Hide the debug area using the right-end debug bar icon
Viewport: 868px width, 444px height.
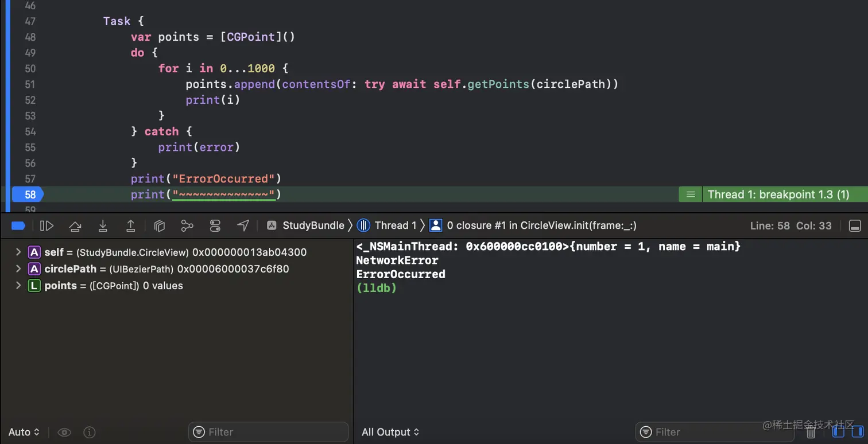[855, 225]
